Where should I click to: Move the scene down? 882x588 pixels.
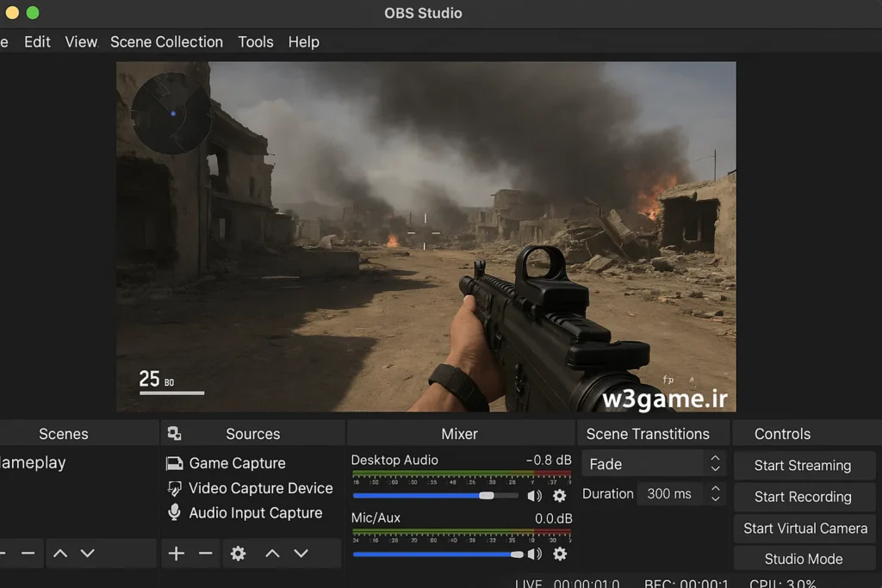87,554
